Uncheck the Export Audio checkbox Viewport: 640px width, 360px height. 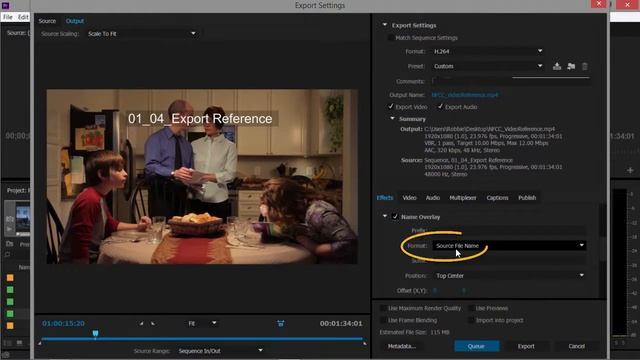[440, 107]
